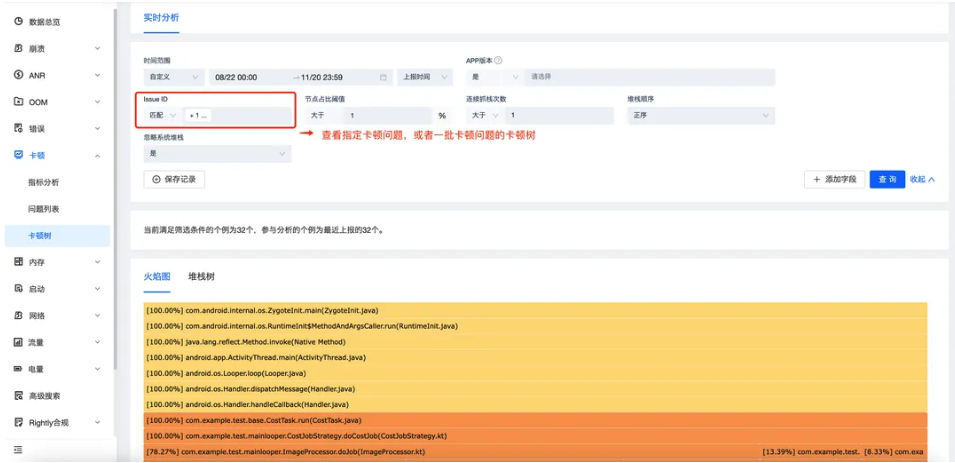Open the 自定义 time range dropdown
Image resolution: width=955 pixels, height=463 pixels.
point(174,77)
